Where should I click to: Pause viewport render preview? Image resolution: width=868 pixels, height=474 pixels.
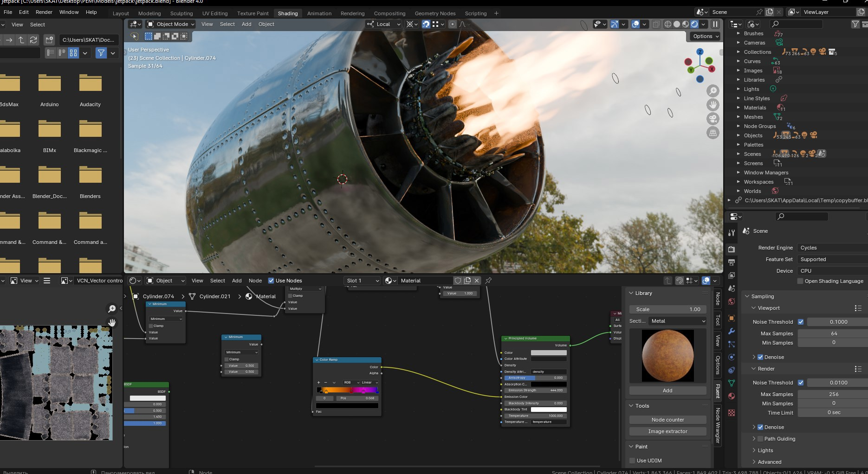(715, 24)
